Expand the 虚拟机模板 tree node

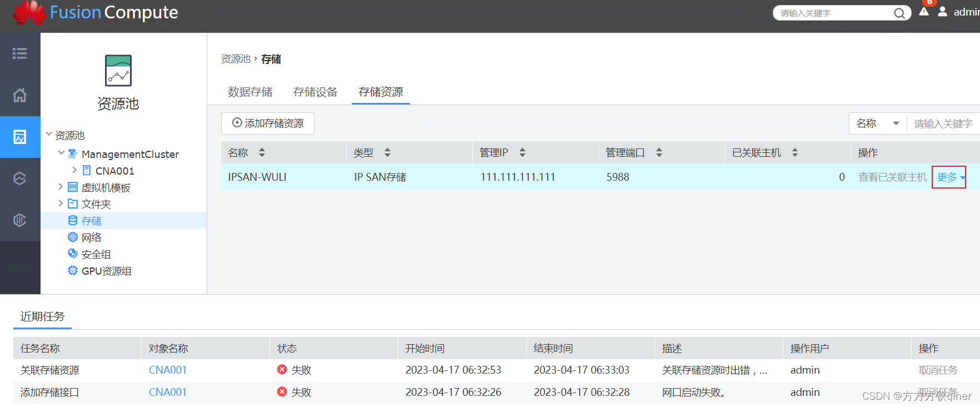pyautogui.click(x=61, y=186)
